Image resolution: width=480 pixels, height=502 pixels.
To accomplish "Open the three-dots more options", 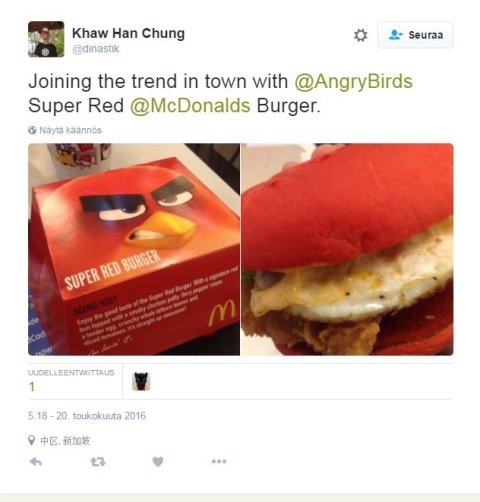I will (x=219, y=461).
